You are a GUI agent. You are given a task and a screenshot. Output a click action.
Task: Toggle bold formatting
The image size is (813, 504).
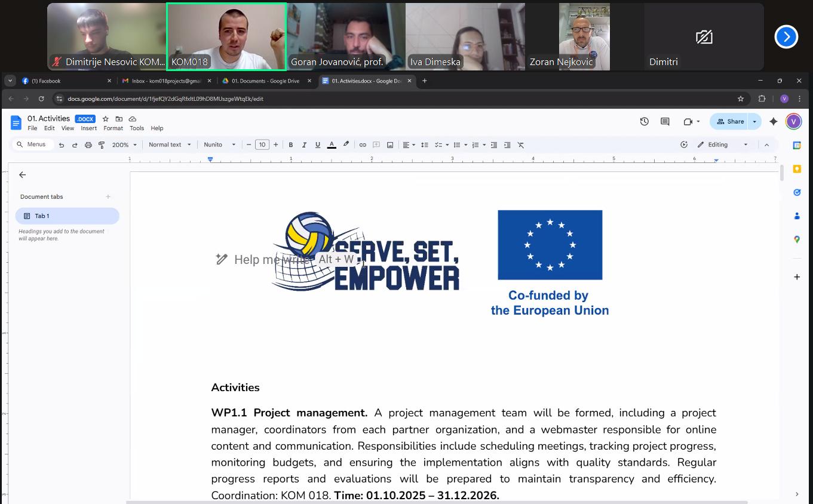(x=291, y=145)
